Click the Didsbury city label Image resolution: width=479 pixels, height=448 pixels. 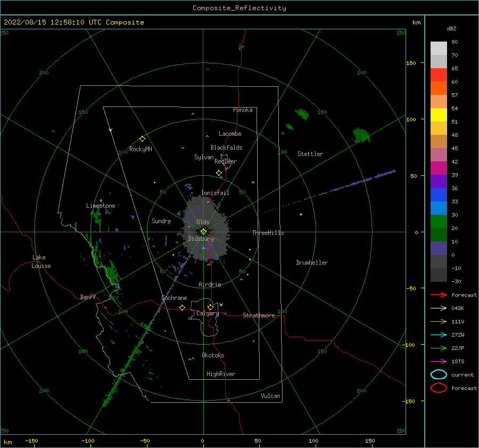coord(201,239)
